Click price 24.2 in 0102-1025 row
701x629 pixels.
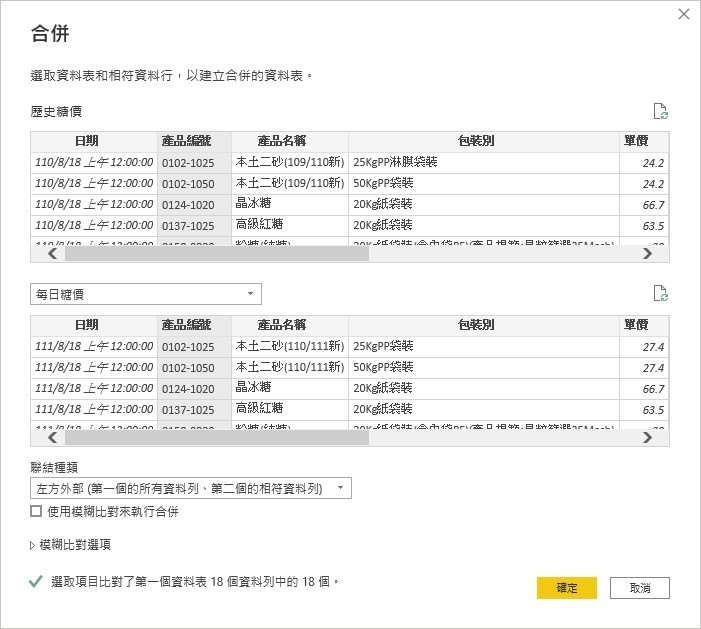(x=644, y=162)
